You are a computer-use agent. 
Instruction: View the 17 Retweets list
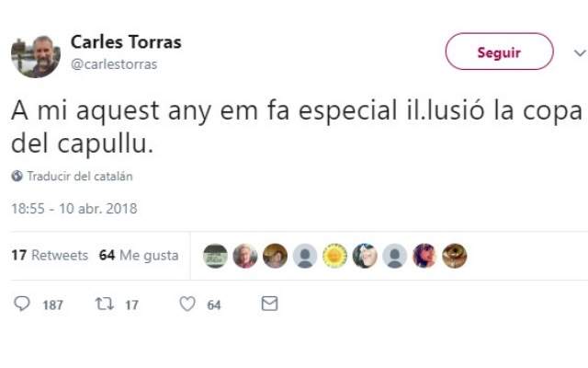tap(50, 256)
